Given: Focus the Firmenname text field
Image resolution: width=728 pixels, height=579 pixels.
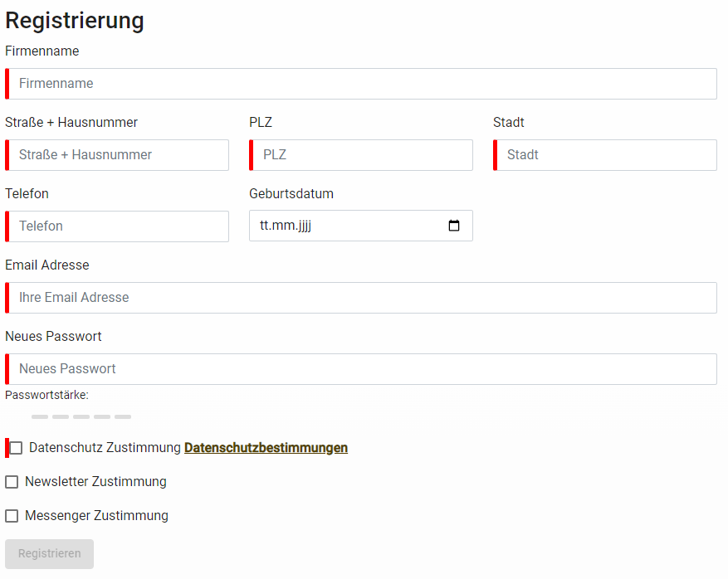Looking at the screenshot, I should pos(362,84).
